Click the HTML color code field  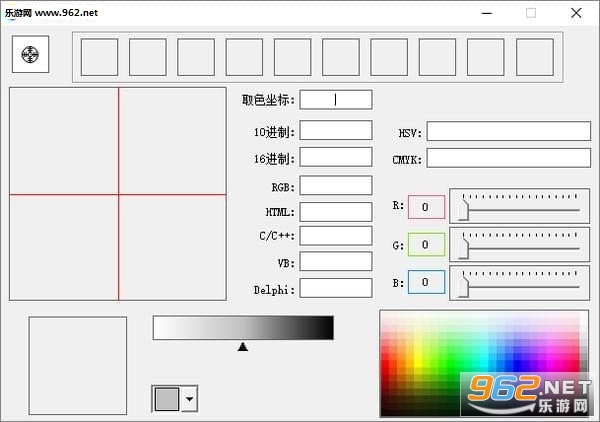336,212
